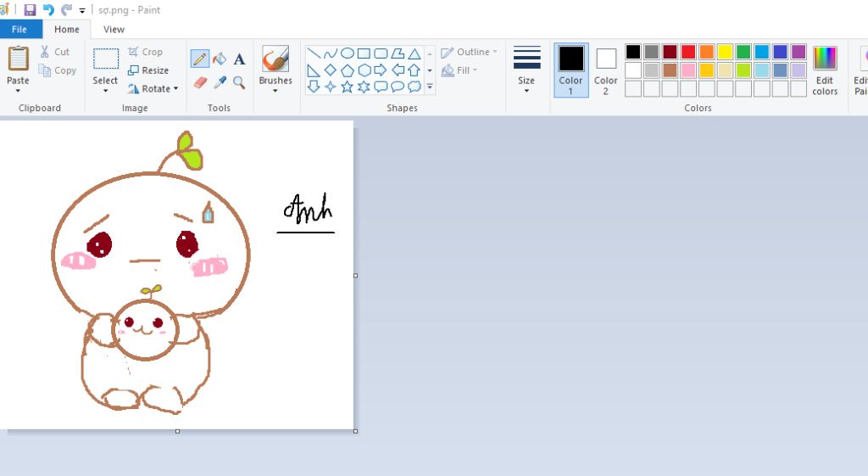Pick the Pentagon shape
The image size is (868, 476).
347,70
